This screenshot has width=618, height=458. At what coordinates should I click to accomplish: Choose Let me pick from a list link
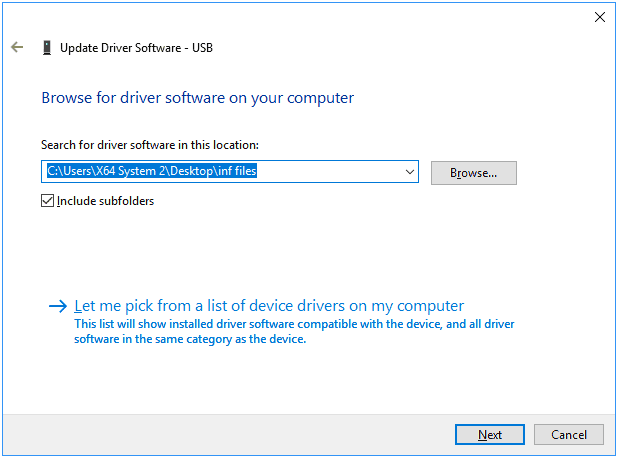269,305
